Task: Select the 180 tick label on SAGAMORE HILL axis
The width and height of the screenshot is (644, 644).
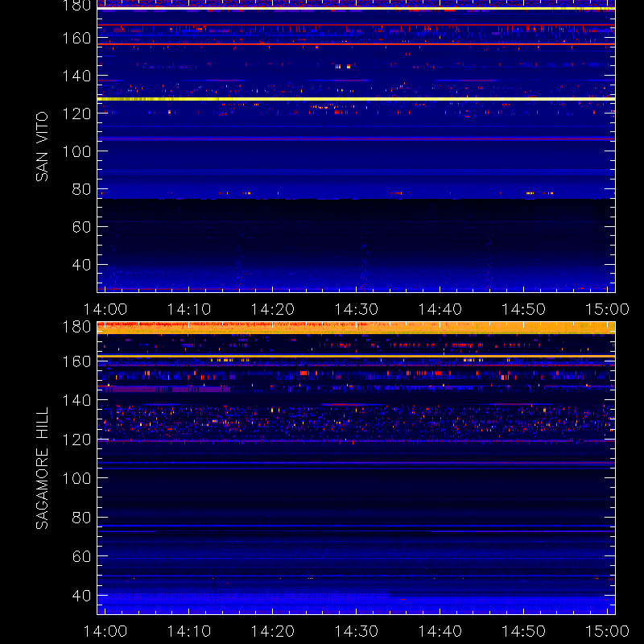Action: [x=76, y=327]
